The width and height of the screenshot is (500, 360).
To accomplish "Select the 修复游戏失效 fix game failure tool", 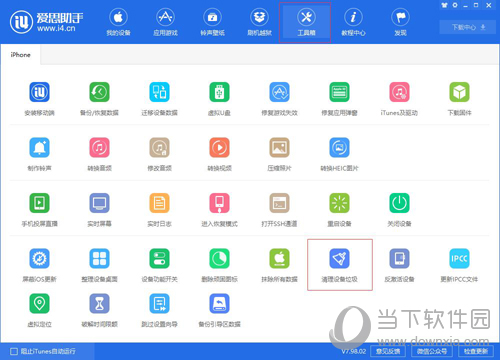I will [x=279, y=99].
